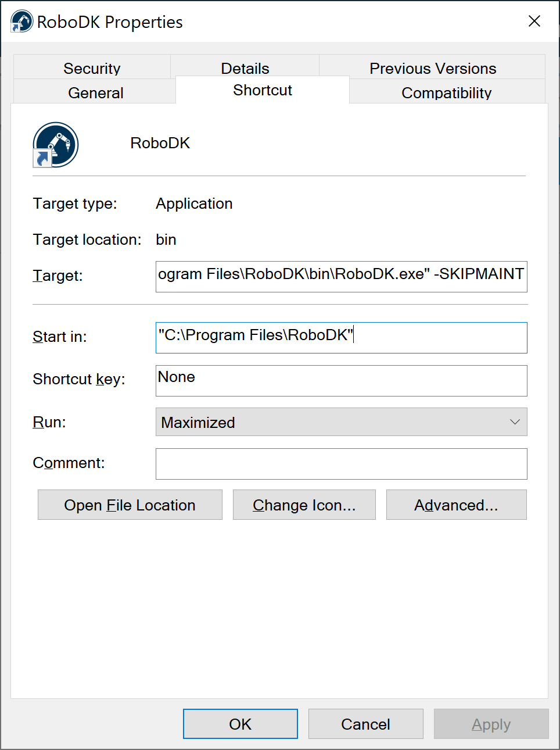This screenshot has width=560, height=750.
Task: Click the Run: label
Action: pyautogui.click(x=49, y=422)
